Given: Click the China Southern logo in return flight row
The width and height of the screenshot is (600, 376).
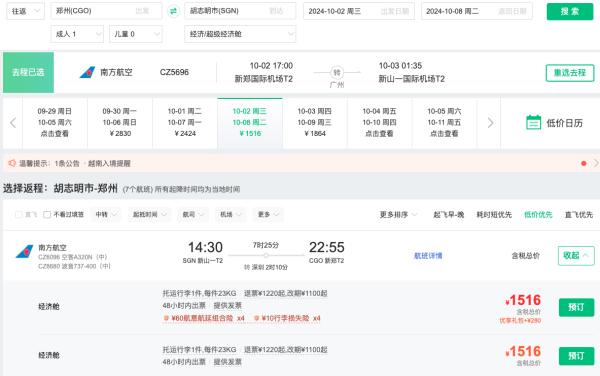Looking at the screenshot, I should 24,252.
